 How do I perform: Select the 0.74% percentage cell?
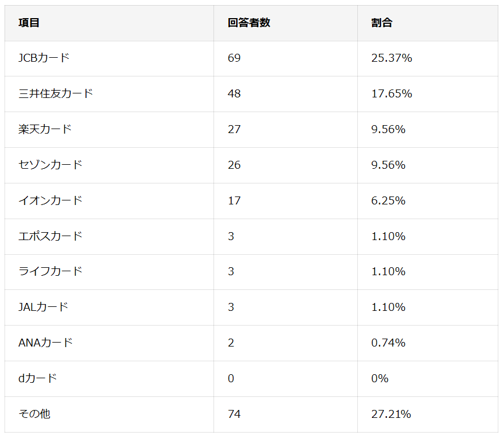click(388, 343)
